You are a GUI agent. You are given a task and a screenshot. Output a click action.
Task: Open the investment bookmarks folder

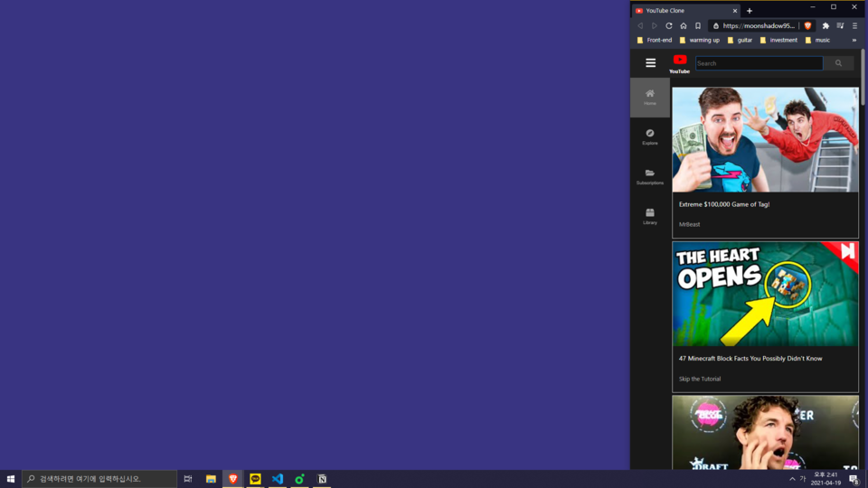pyautogui.click(x=778, y=41)
